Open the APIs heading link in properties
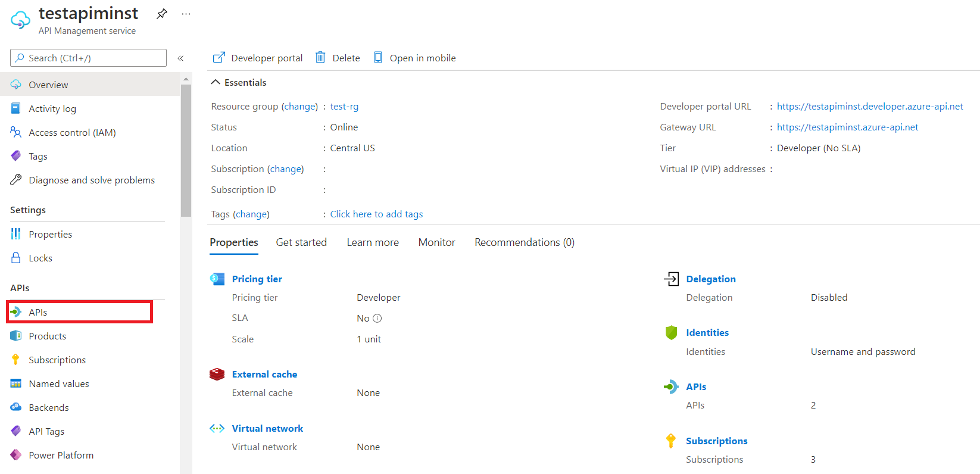Image resolution: width=980 pixels, height=474 pixels. click(x=696, y=386)
